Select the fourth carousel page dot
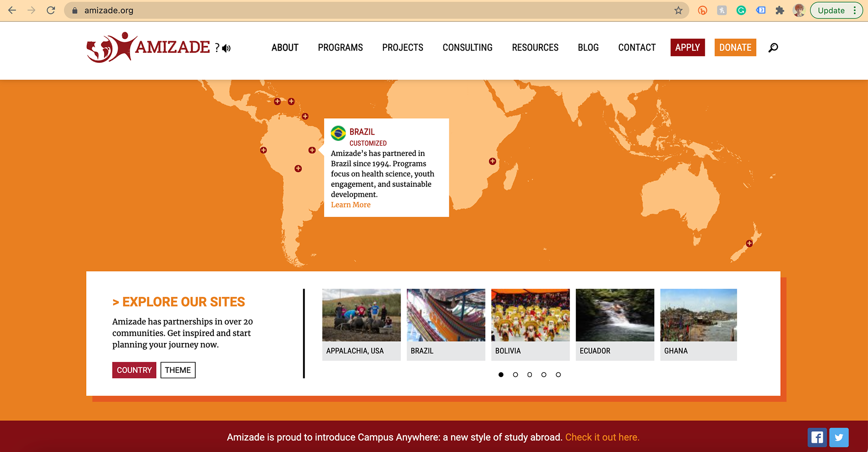Screen dimensions: 868x452 [544, 375]
